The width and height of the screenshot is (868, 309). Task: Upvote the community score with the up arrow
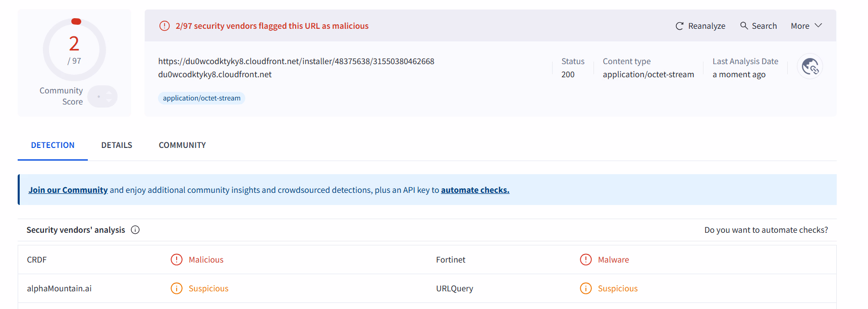pos(109,93)
